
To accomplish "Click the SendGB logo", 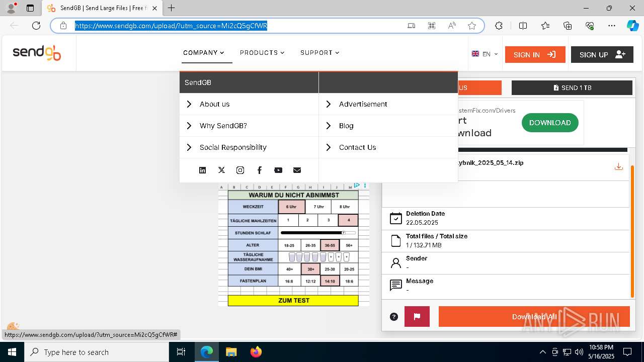I will click(37, 53).
